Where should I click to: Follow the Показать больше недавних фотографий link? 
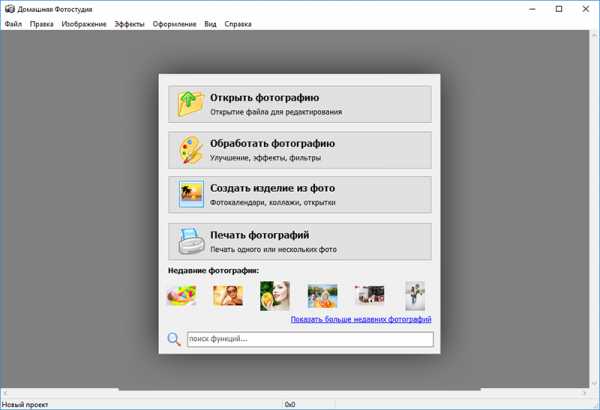[x=361, y=319]
